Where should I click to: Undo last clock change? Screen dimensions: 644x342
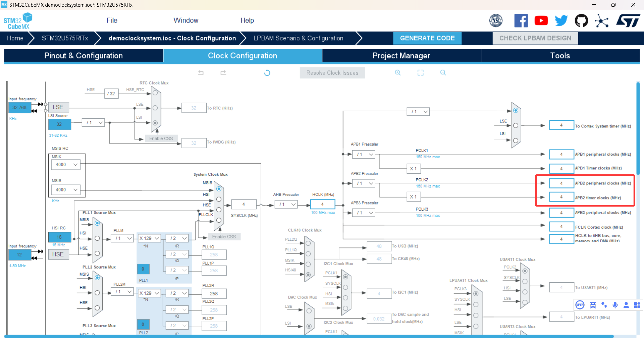[x=201, y=73]
